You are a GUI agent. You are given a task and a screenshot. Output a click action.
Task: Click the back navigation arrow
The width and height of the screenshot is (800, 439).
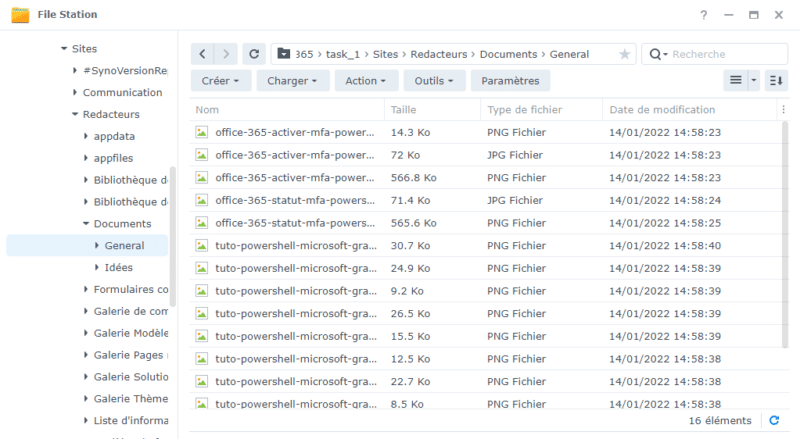pyautogui.click(x=203, y=54)
